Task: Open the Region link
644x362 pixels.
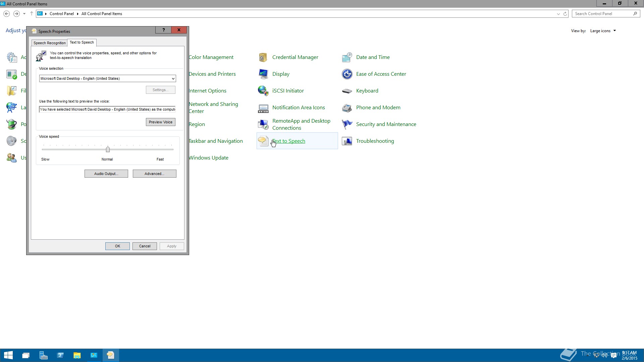Action: pyautogui.click(x=197, y=124)
